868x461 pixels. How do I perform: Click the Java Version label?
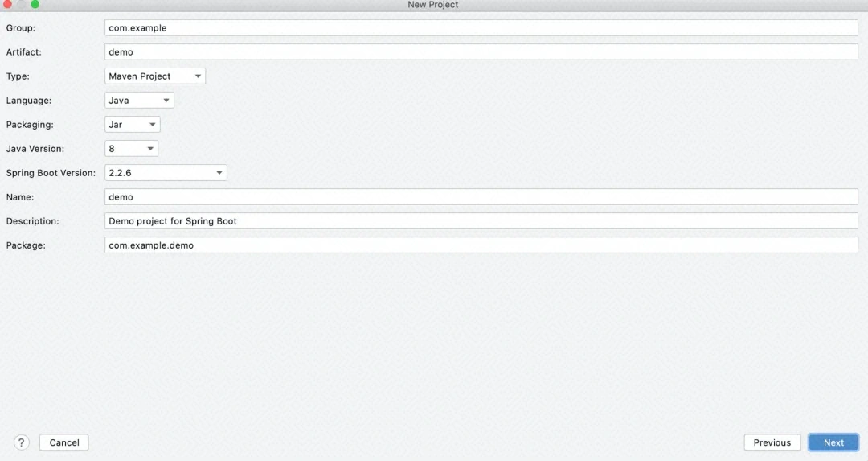pos(35,149)
